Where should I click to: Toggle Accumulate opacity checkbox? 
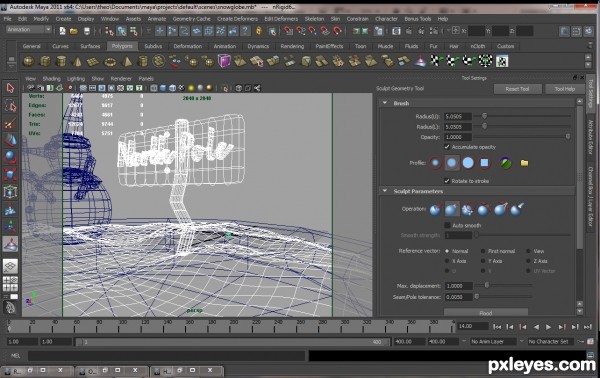[x=447, y=147]
